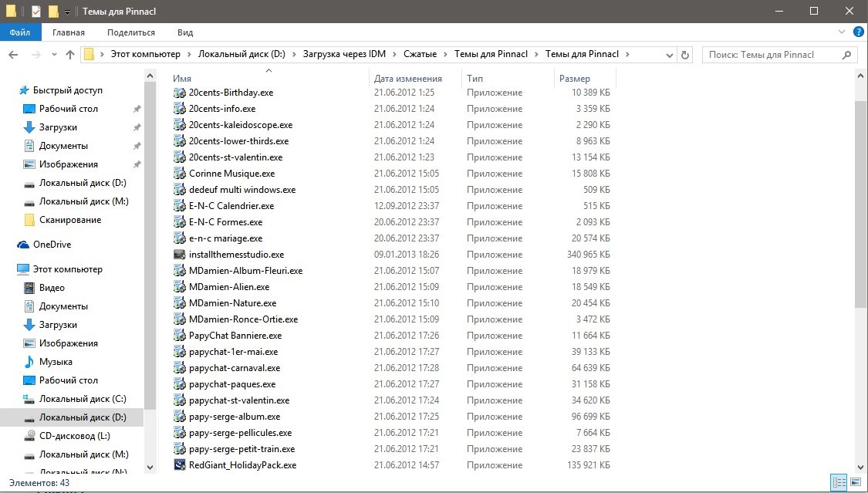Open the Файл menu tab
Image resolution: width=868 pixels, height=493 pixels.
[x=20, y=32]
